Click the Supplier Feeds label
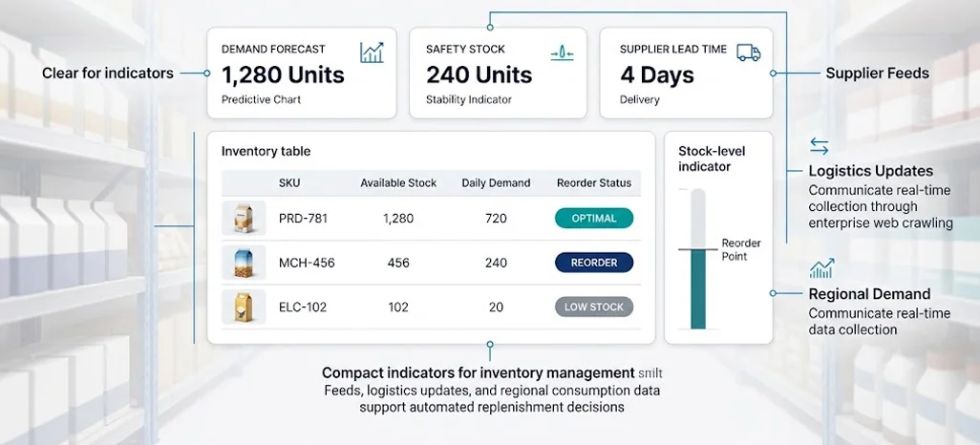Image resolution: width=980 pixels, height=445 pixels. [878, 74]
